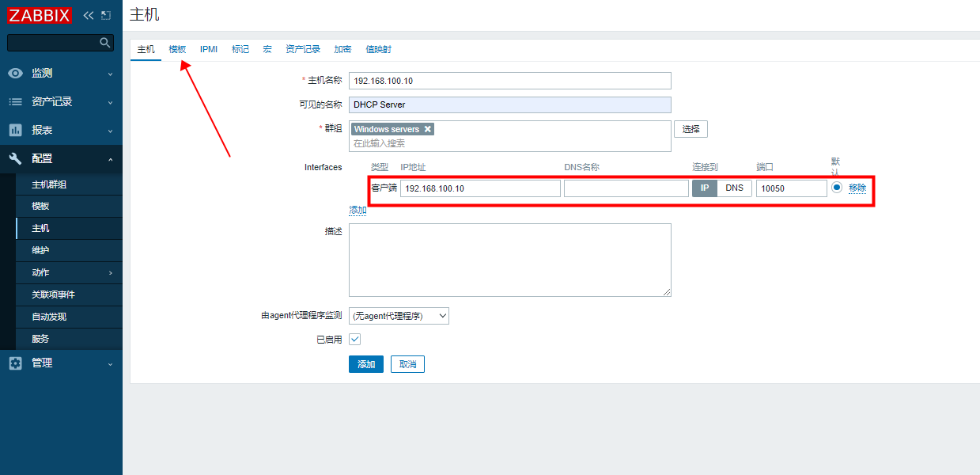Click the bar chart icon beside 报表

(15, 130)
